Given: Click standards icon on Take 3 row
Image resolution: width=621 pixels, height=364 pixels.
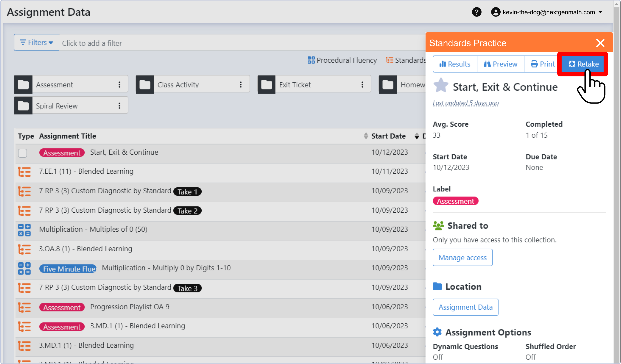Looking at the screenshot, I should pyautogui.click(x=24, y=288).
